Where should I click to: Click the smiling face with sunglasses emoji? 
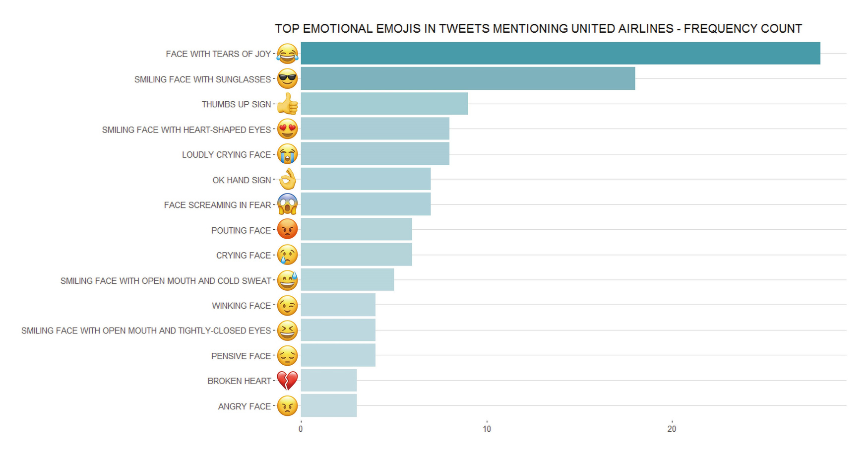point(287,79)
